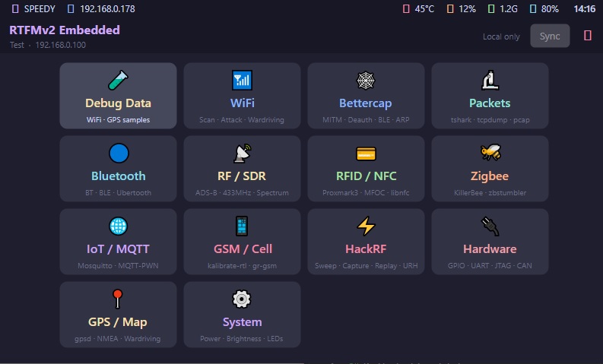The height and width of the screenshot is (364, 603).
Task: Click the SPEEDY hostname text
Action: coord(40,9)
